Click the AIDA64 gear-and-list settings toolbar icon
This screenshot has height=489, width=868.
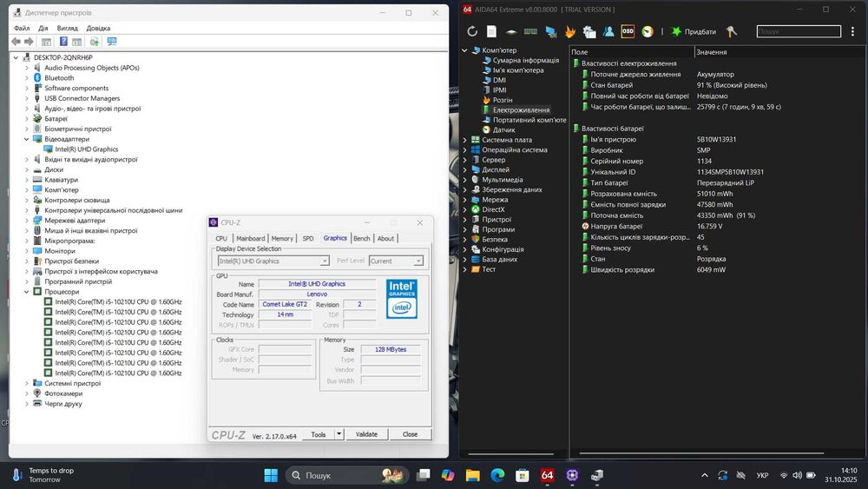[589, 31]
